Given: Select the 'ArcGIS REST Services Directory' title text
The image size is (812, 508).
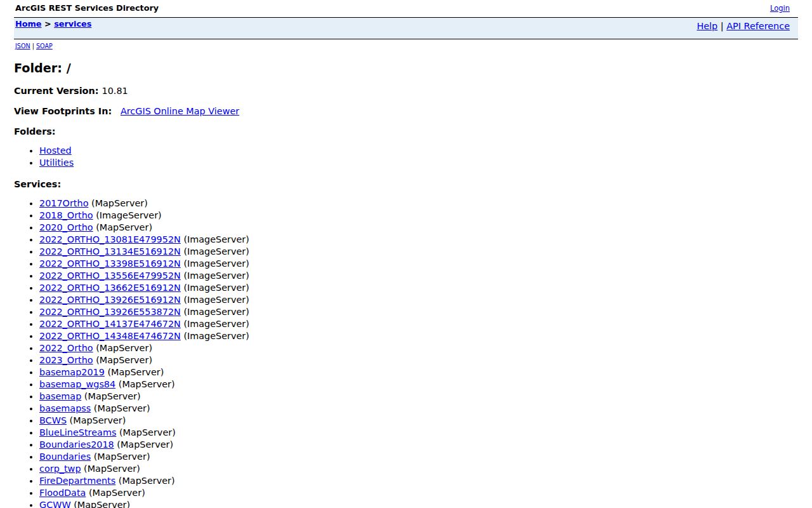Looking at the screenshot, I should pos(87,8).
